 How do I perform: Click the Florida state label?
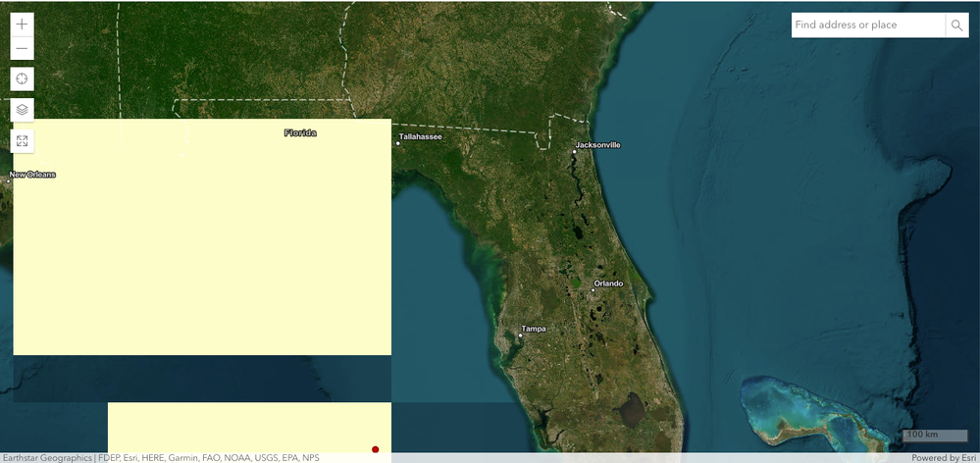click(300, 132)
